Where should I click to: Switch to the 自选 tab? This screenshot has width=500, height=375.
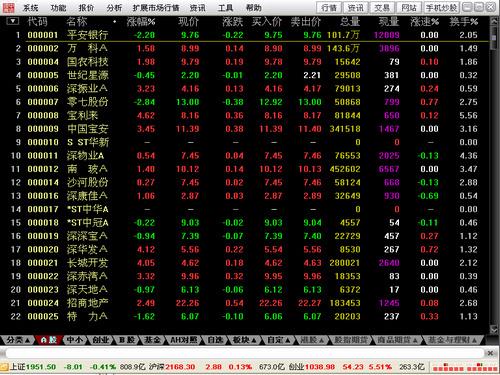click(215, 340)
